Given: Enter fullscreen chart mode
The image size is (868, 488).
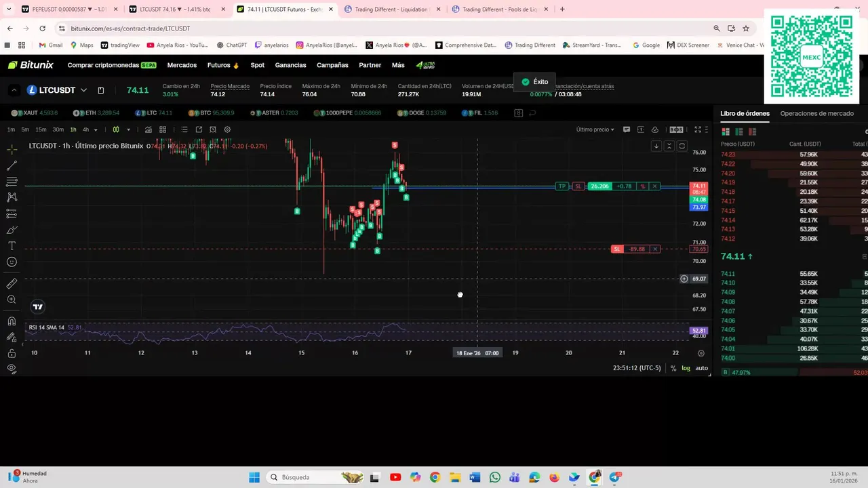Looking at the screenshot, I should 698,129.
